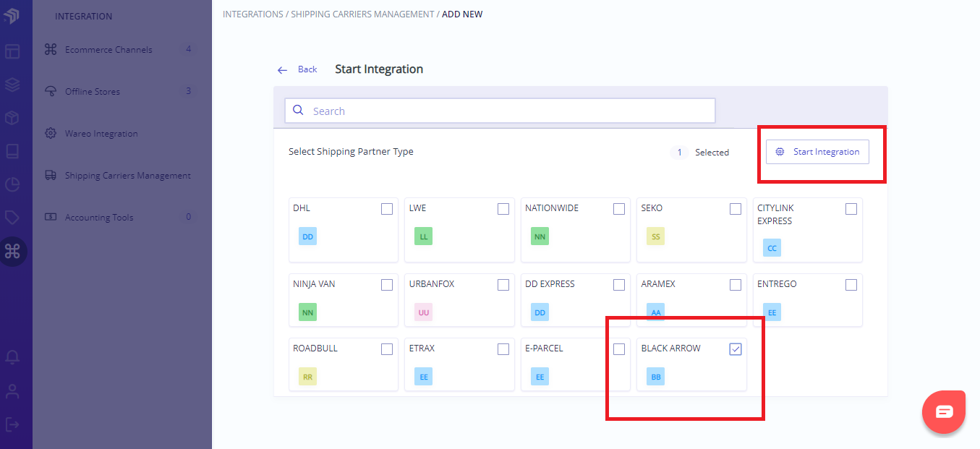This screenshot has height=449, width=980.
Task: Open the box package icon in the sidebar
Action: click(12, 118)
